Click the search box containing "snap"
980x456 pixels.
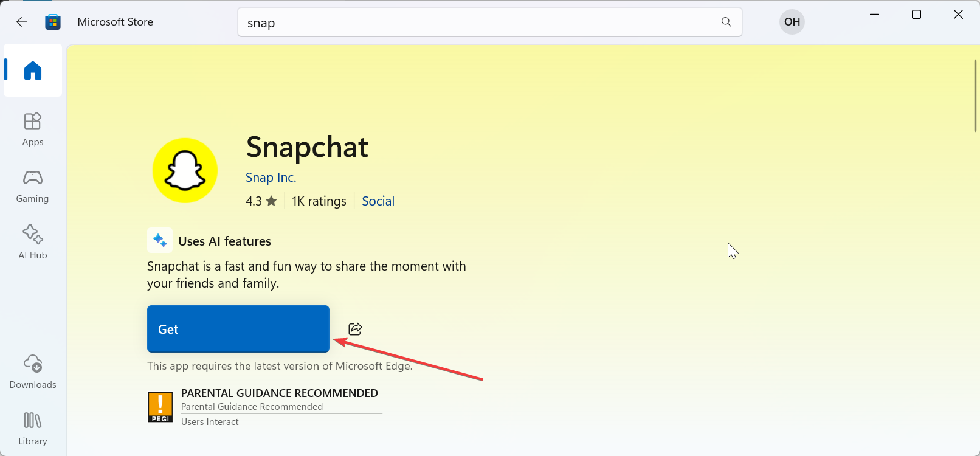pyautogui.click(x=489, y=22)
